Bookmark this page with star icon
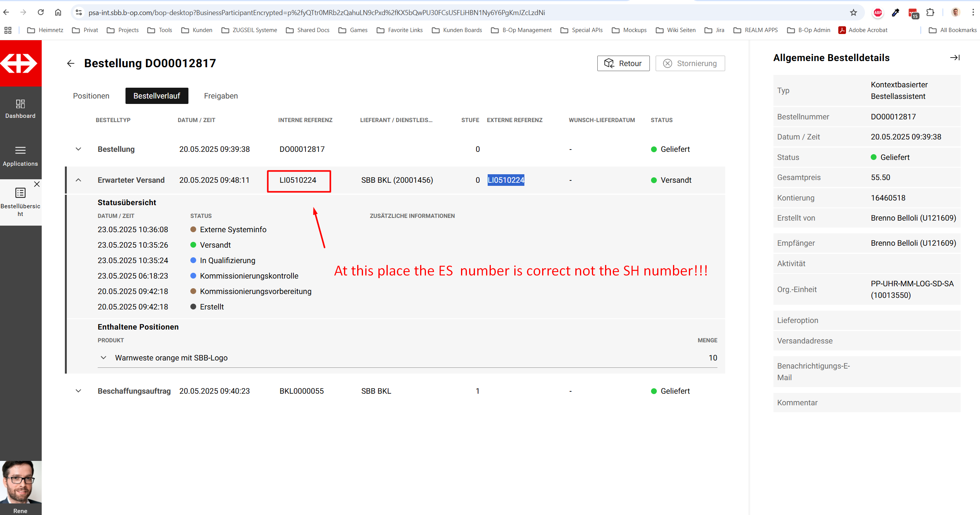980x515 pixels. 853,13
